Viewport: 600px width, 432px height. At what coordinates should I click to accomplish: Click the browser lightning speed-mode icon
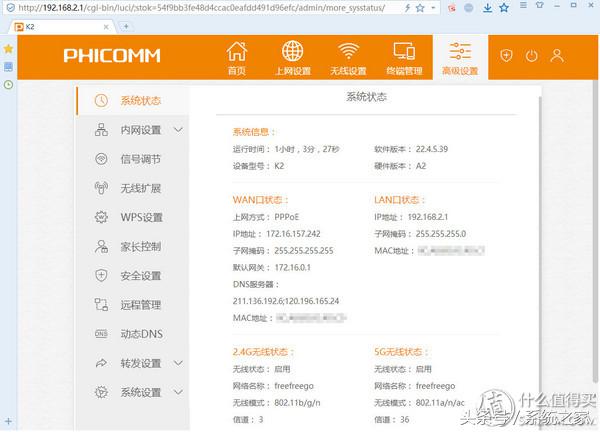point(408,8)
